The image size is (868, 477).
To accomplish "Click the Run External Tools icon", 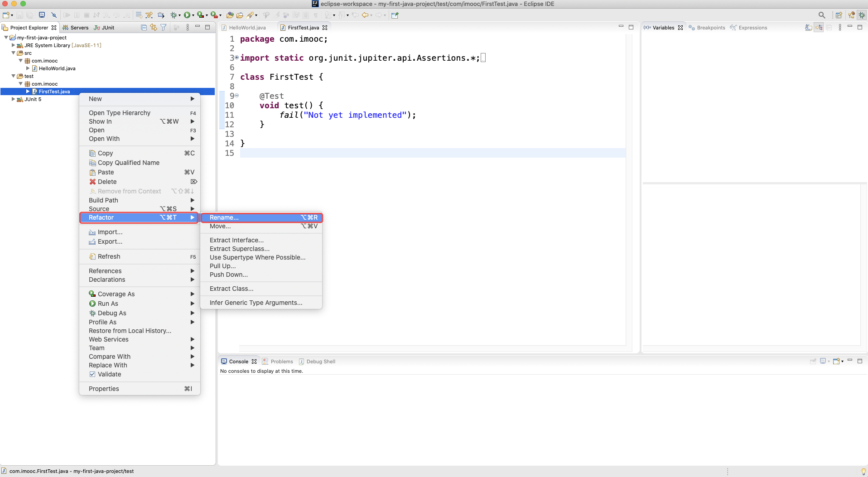I will click(x=214, y=15).
